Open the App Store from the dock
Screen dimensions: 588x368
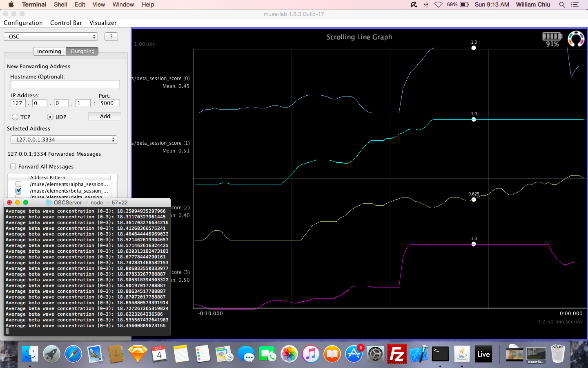[x=354, y=354]
